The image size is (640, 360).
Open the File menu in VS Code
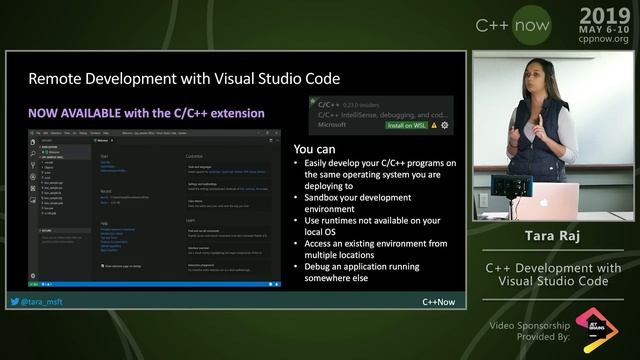tap(38, 133)
